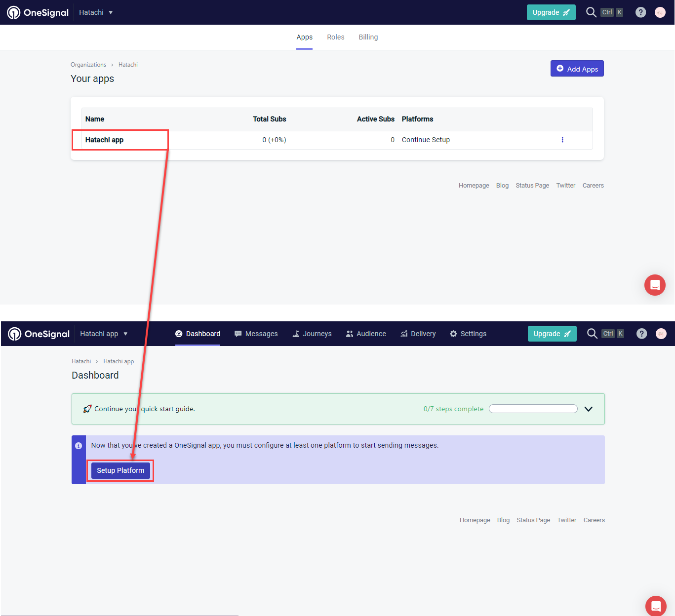Open the Hatachi app row link
This screenshot has width=675, height=616.
[x=104, y=140]
